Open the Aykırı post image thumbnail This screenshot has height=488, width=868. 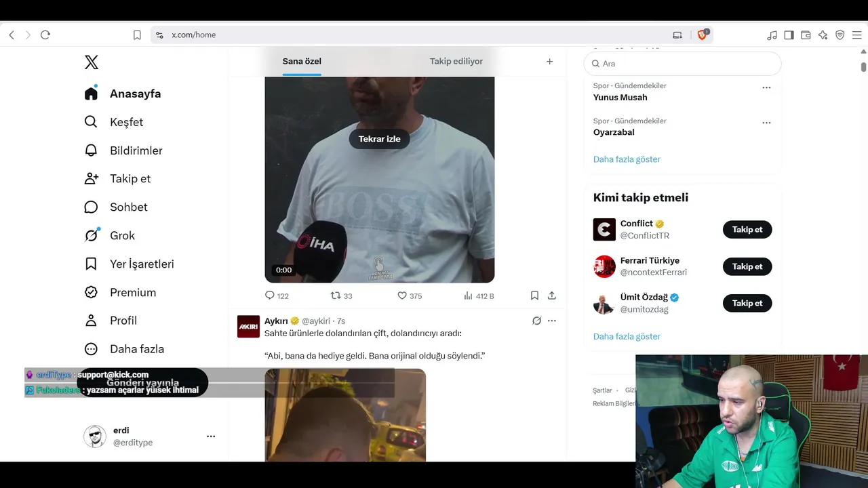(345, 415)
